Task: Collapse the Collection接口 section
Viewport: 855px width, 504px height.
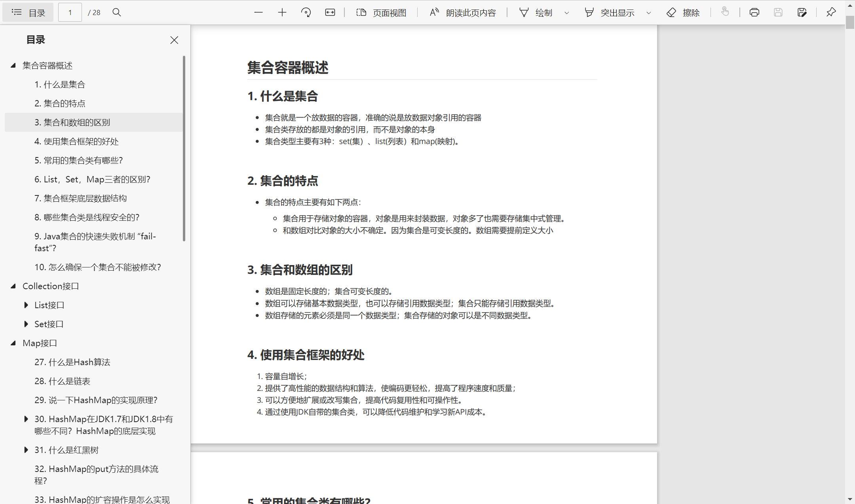Action: coord(13,286)
